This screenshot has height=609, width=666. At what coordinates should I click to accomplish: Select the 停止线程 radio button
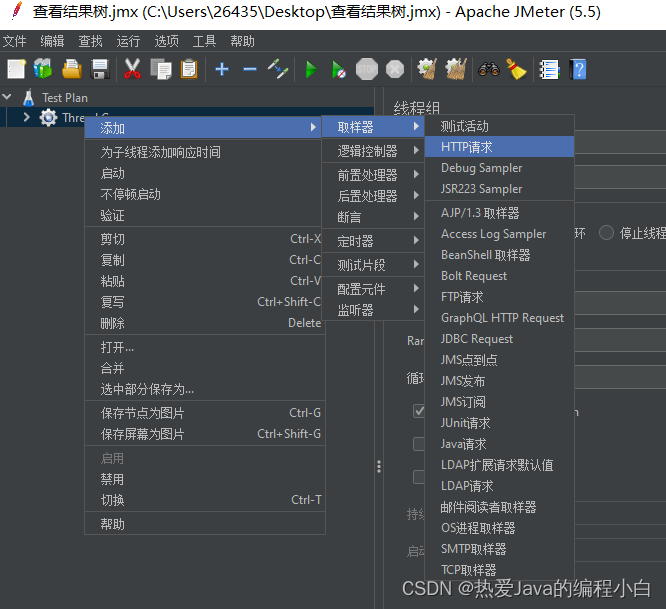click(x=606, y=233)
